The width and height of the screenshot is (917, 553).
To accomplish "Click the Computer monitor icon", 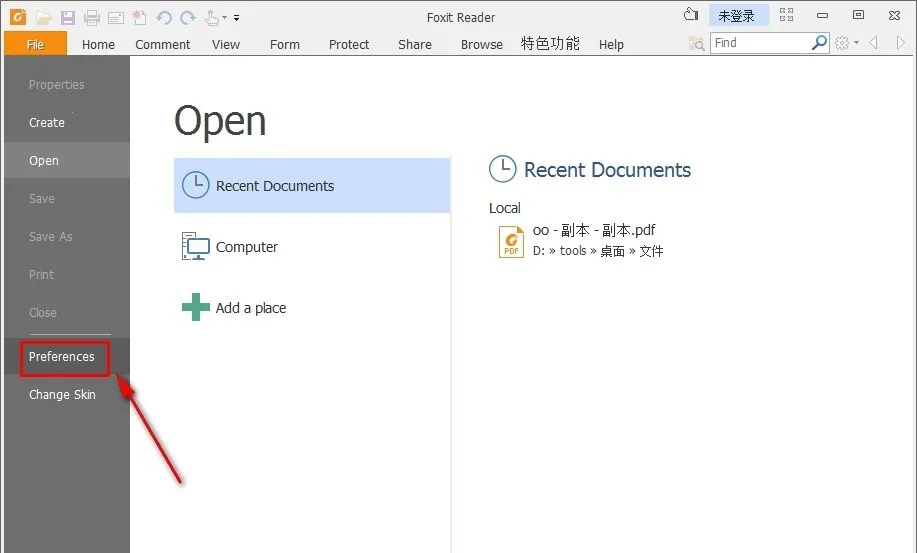I will [x=195, y=246].
